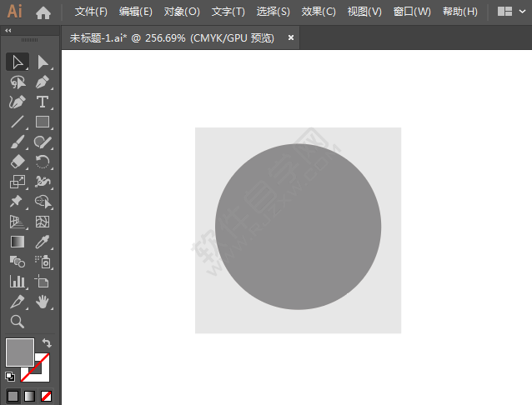Open the 效果(C) menu

(319, 12)
